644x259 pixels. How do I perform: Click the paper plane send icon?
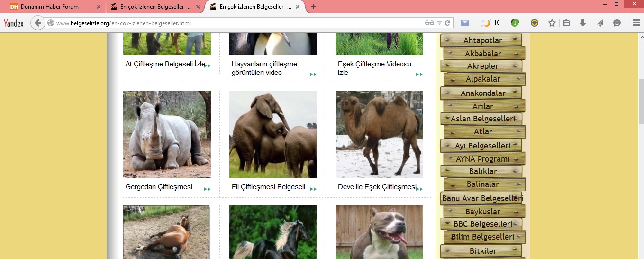pyautogui.click(x=600, y=23)
